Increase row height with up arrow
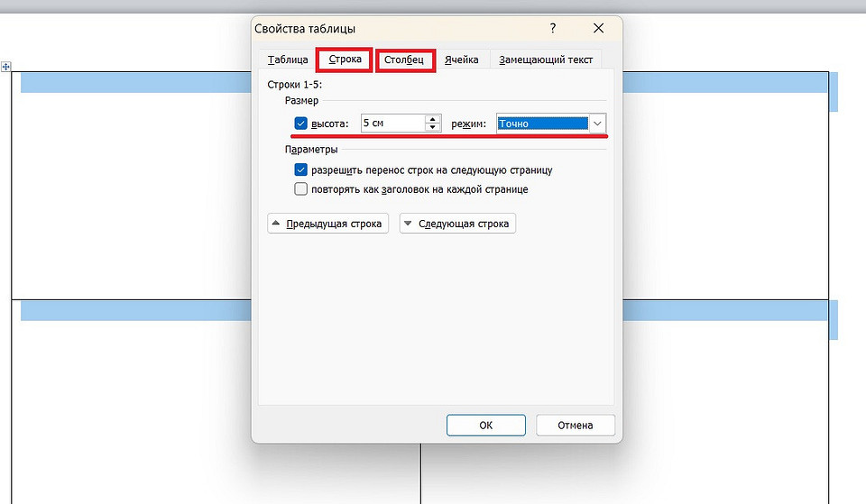Screen dimensions: 866x504 click(433, 119)
